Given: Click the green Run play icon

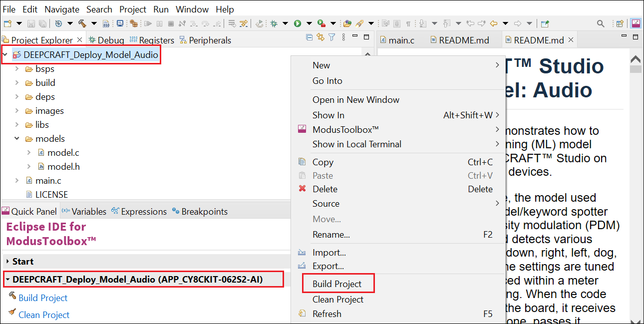Looking at the screenshot, I should click(298, 23).
